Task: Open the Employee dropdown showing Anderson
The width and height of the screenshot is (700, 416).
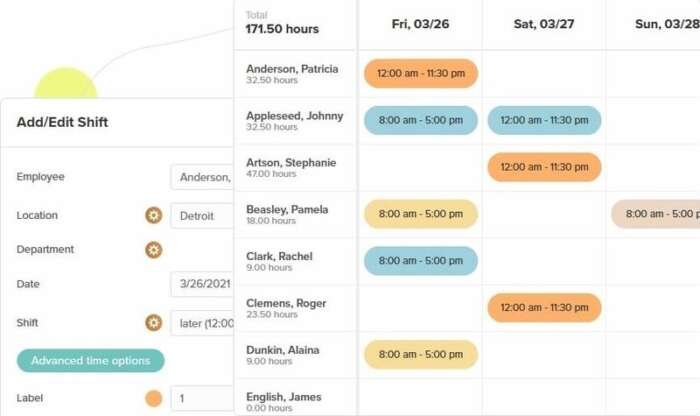Action: coord(202,177)
